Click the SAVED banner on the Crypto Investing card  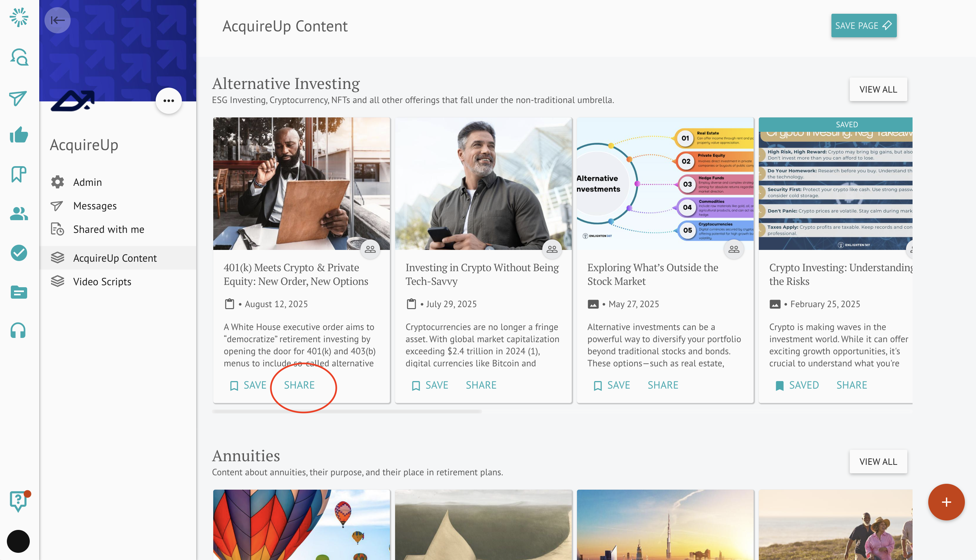point(835,124)
